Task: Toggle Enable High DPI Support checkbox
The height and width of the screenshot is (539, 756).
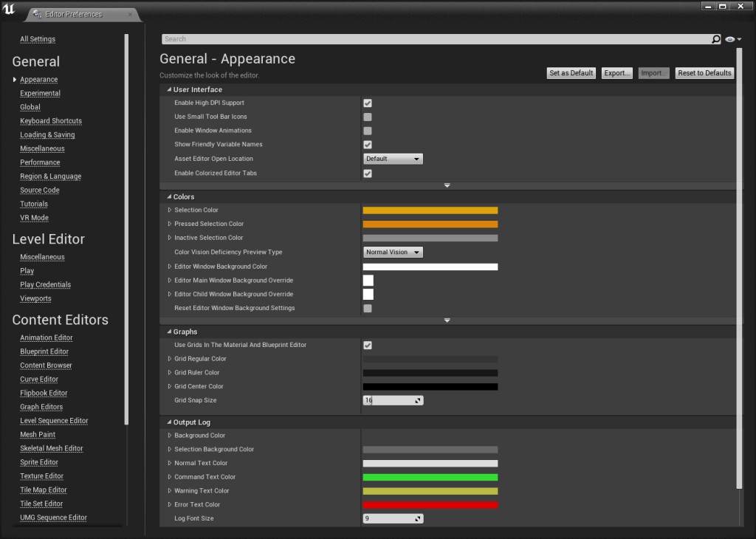Action: click(x=368, y=103)
